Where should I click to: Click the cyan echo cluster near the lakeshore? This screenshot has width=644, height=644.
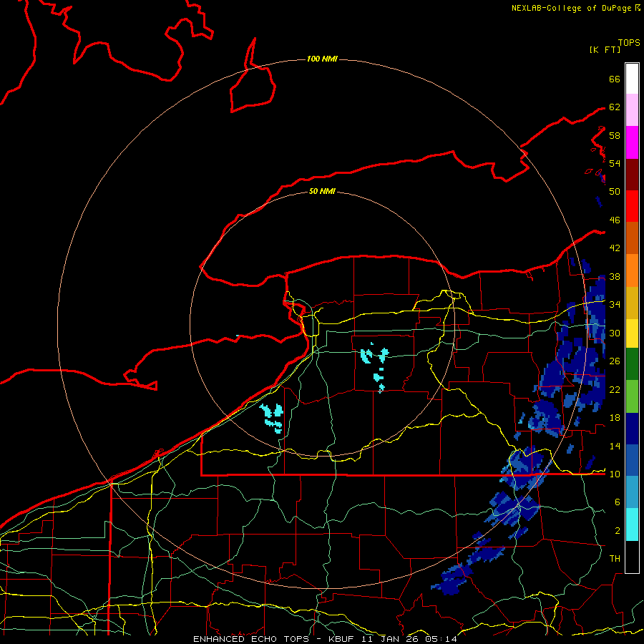click(x=272, y=417)
